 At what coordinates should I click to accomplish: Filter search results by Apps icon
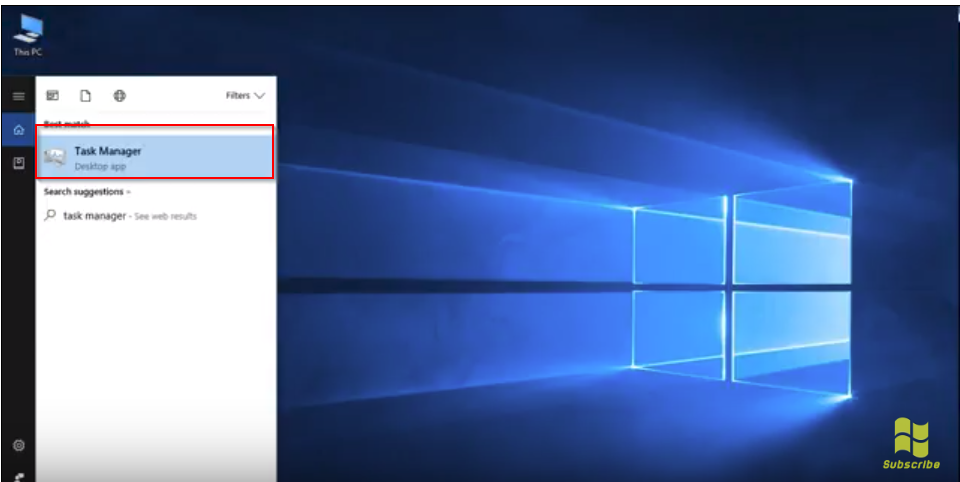(53, 96)
